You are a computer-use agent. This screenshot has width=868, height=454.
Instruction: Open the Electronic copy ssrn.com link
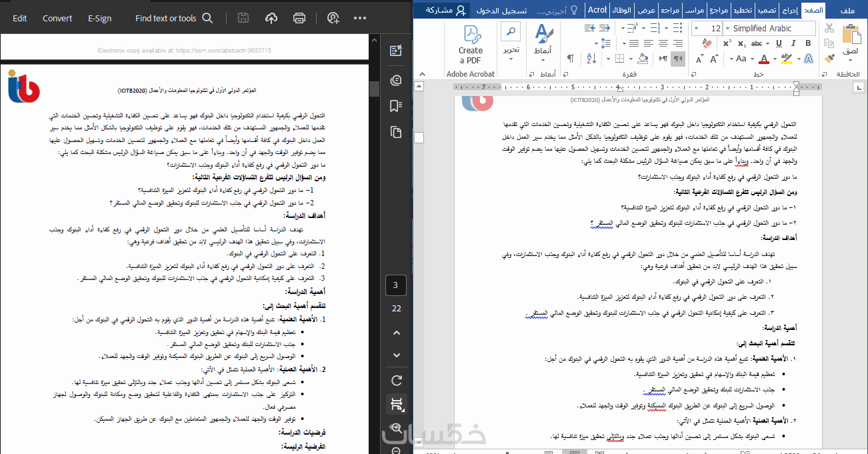pos(185,50)
